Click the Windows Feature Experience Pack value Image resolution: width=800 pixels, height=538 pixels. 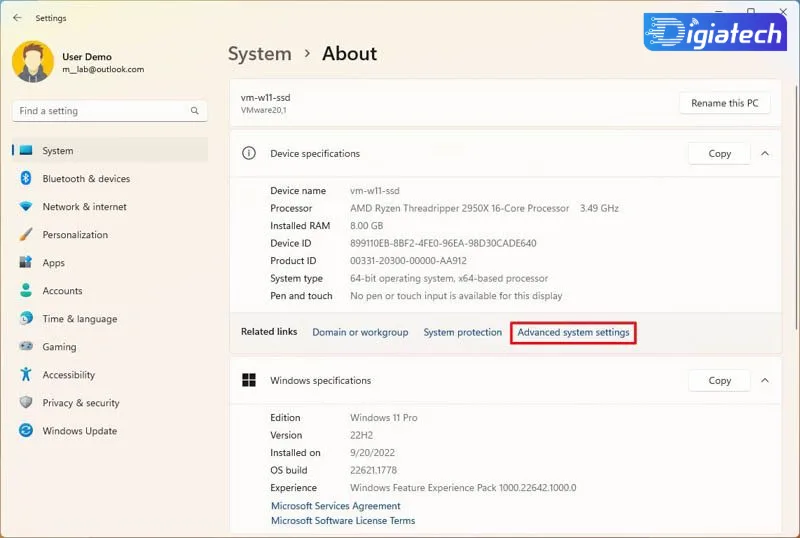pos(463,488)
